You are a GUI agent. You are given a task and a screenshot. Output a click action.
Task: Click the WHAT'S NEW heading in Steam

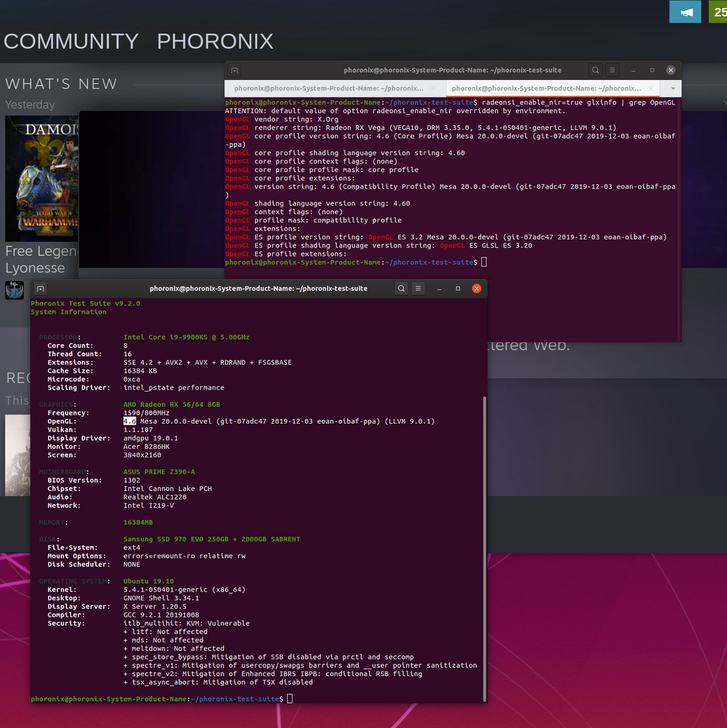pos(61,84)
